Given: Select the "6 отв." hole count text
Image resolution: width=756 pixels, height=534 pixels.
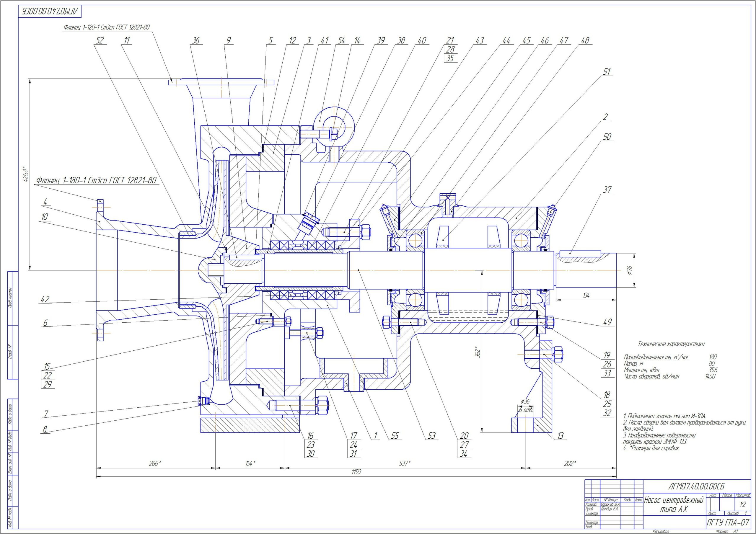Looking at the screenshot, I should [x=526, y=411].
